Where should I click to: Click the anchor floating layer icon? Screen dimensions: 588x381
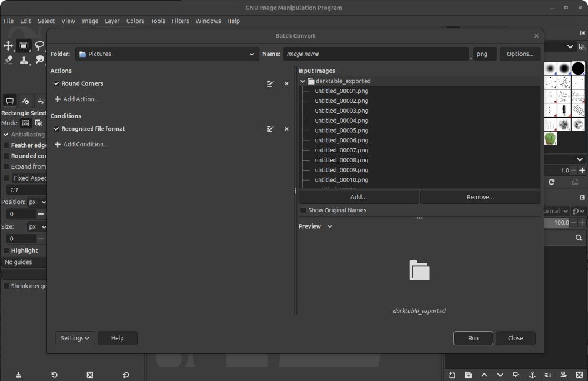(532, 375)
